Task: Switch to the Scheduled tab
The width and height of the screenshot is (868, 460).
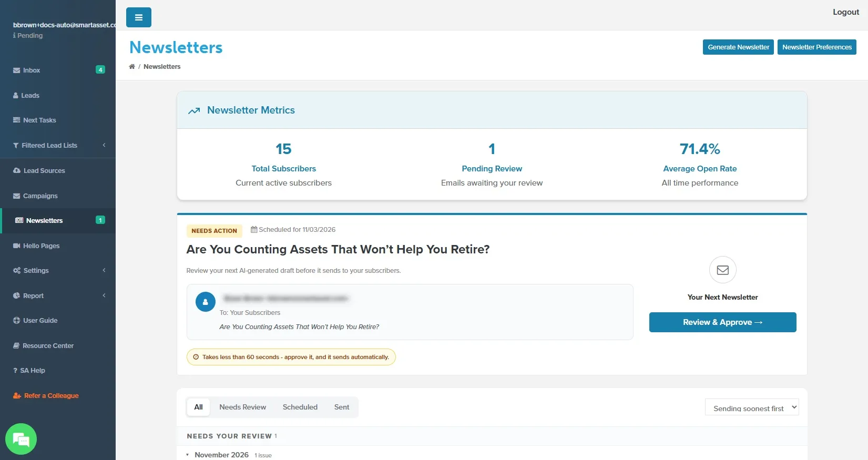Action: tap(300, 407)
